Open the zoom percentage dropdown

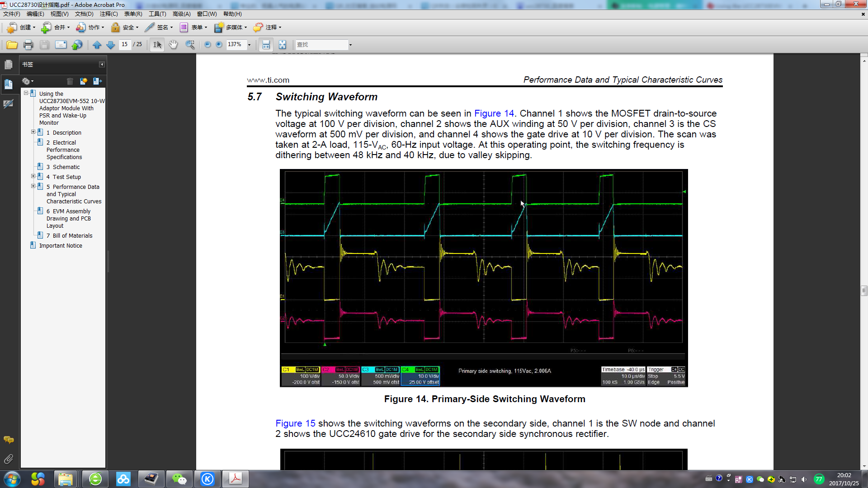point(249,45)
